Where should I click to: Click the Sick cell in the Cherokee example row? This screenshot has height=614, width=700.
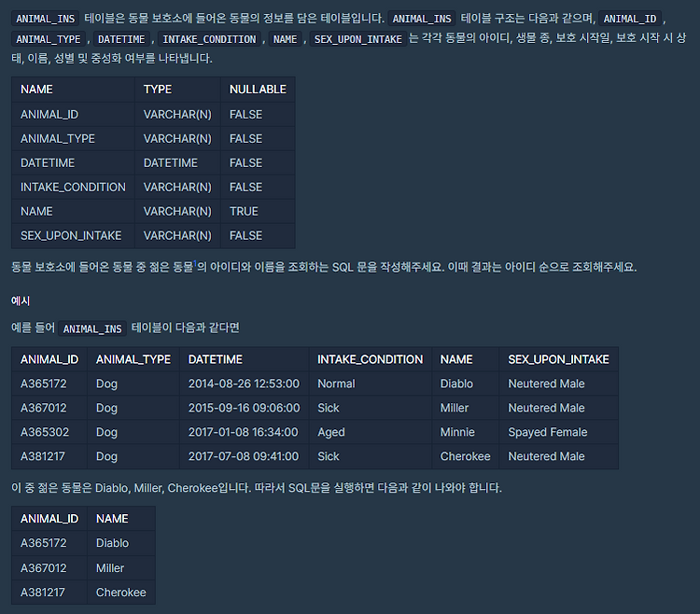pyautogui.click(x=329, y=456)
